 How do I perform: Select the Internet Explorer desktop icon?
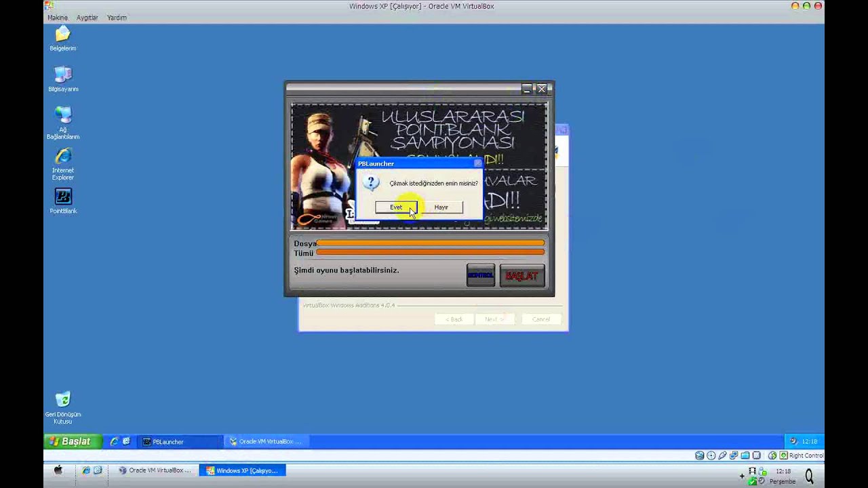click(63, 164)
